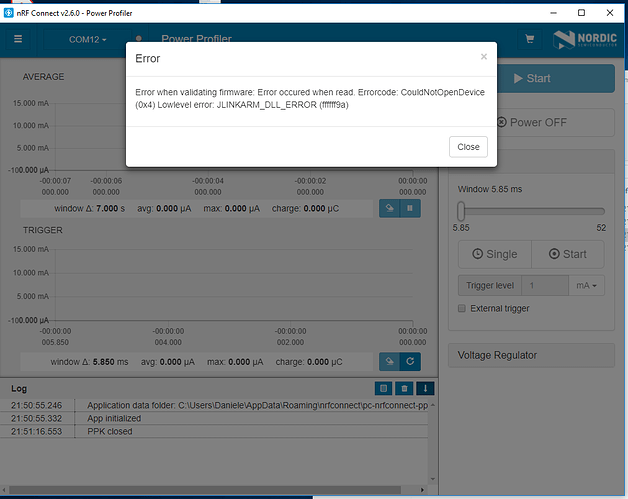Select the Application data folder log entry
This screenshot has width=628, height=499.
[214, 405]
